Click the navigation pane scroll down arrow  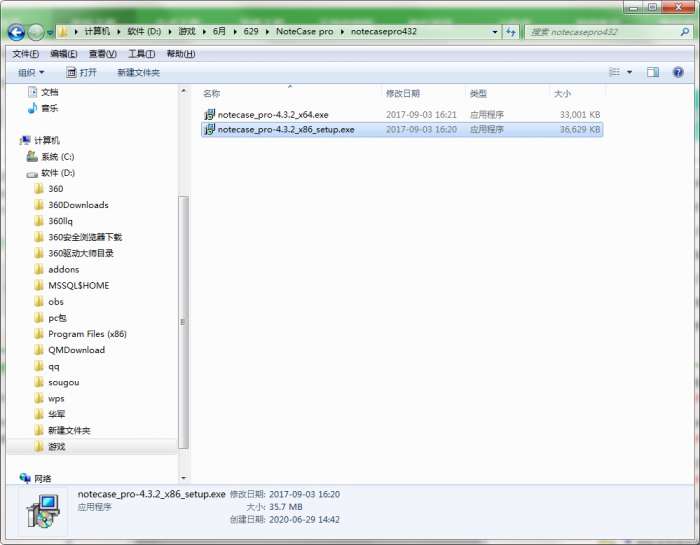tap(183, 478)
